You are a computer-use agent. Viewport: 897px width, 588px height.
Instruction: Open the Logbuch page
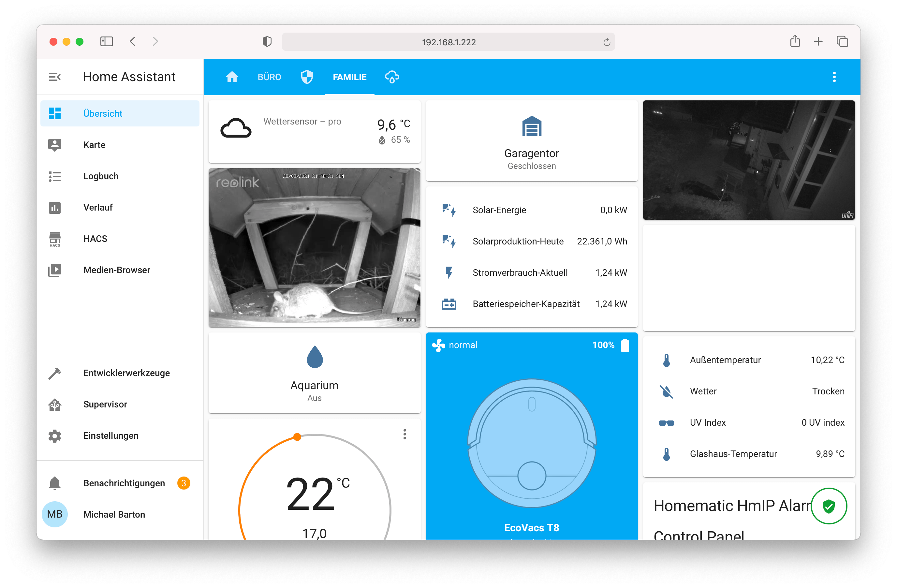coord(101,176)
